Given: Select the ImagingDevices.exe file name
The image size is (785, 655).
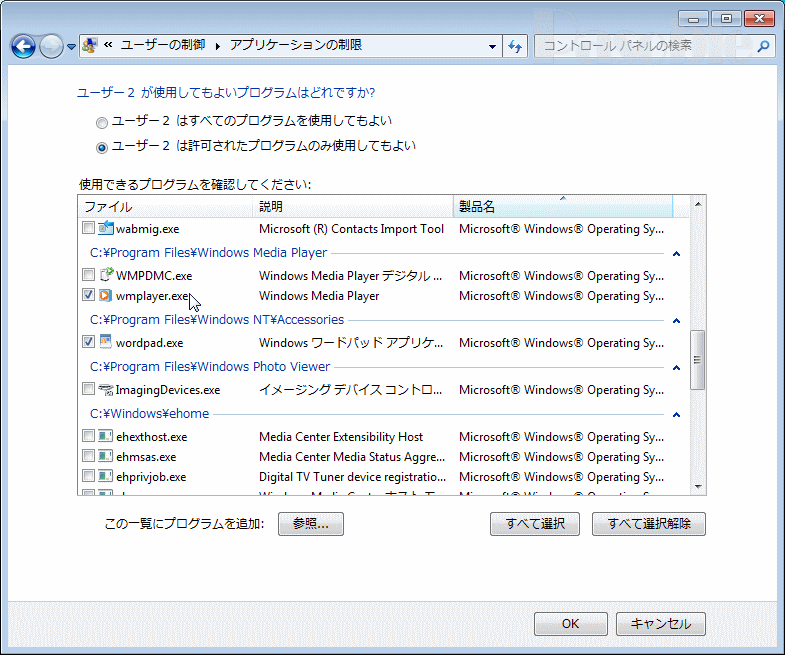Looking at the screenshot, I should click(168, 390).
